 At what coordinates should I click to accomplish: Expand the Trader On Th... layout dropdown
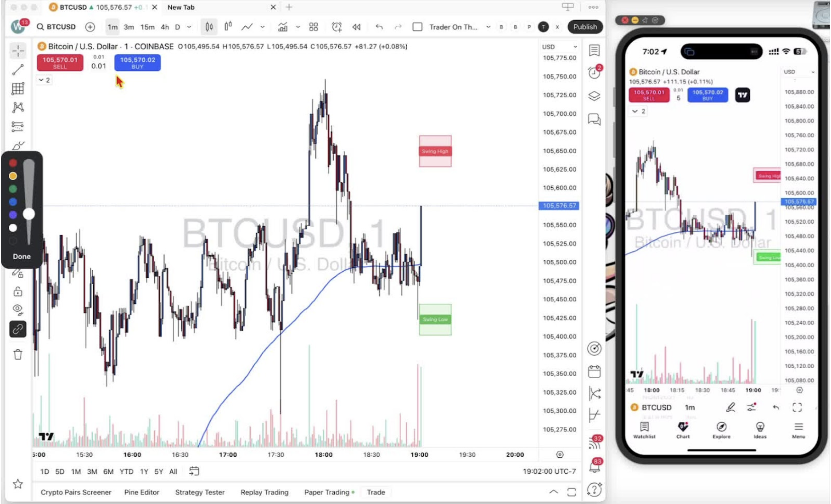[x=488, y=27]
